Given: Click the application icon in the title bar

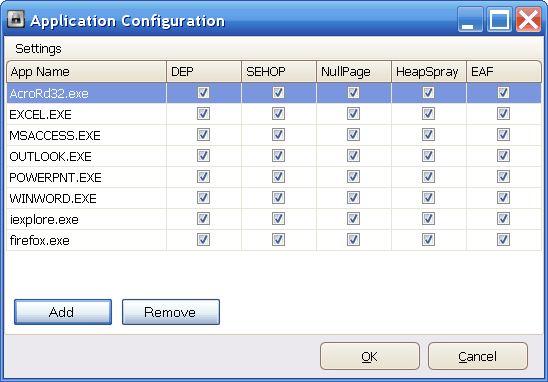Looking at the screenshot, I should pos(16,19).
